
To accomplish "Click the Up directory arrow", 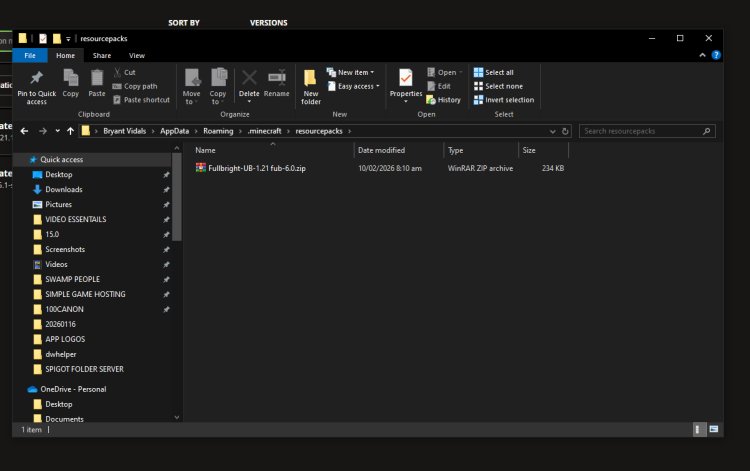I will [71, 131].
